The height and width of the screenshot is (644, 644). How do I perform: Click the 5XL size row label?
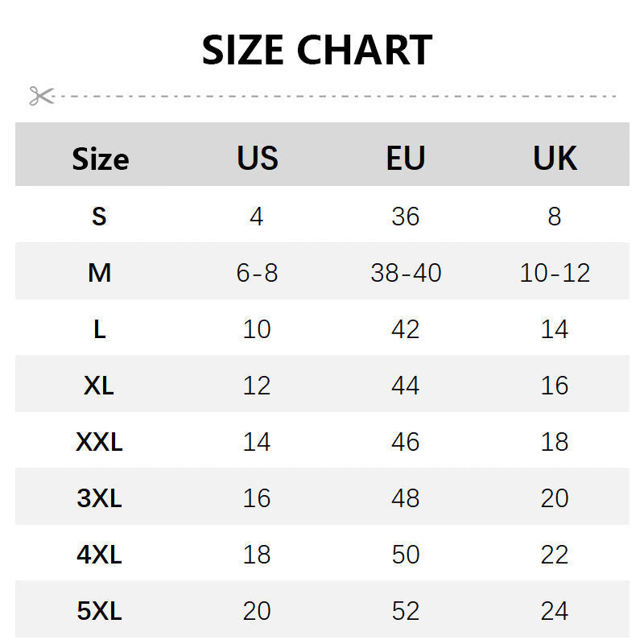pyautogui.click(x=99, y=611)
